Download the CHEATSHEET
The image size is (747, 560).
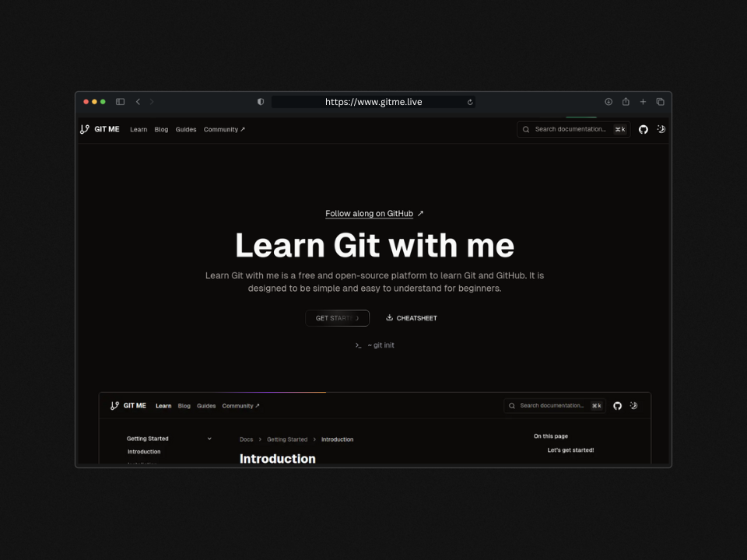point(411,318)
